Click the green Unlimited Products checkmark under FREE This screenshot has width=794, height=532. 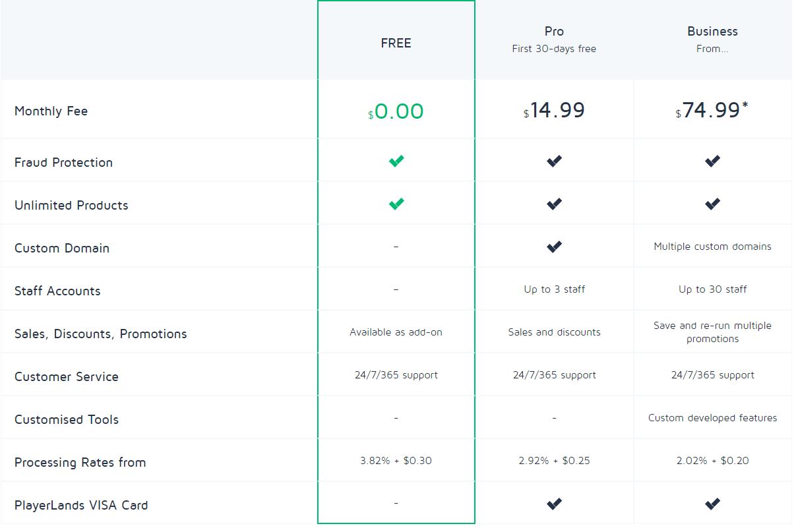click(x=396, y=204)
